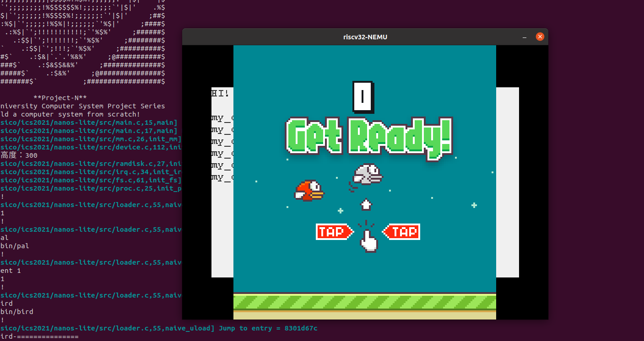Click the 高度：300 terminal line
This screenshot has height=341, width=644.
[19, 155]
